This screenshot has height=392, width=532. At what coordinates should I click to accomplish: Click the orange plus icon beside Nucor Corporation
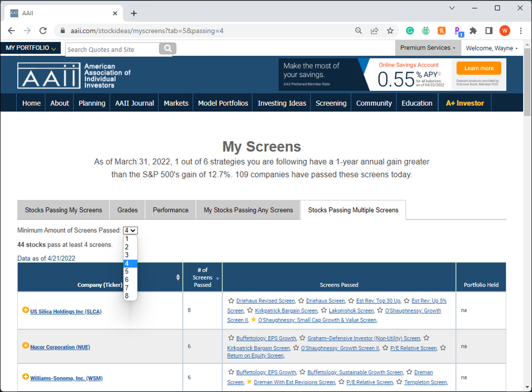pos(26,346)
